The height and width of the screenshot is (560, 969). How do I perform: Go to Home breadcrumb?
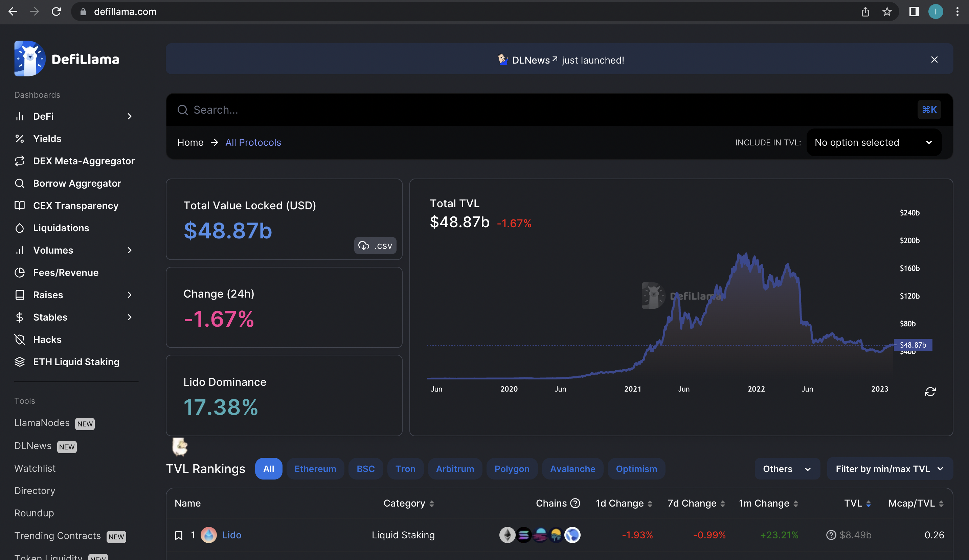tap(190, 143)
